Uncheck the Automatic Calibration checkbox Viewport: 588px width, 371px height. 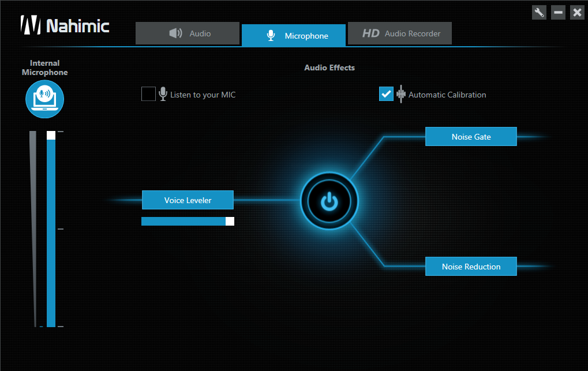tap(386, 93)
